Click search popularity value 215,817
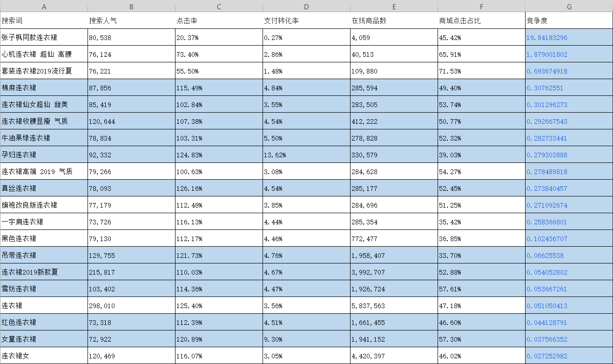This screenshot has height=364, width=614. 131,272
